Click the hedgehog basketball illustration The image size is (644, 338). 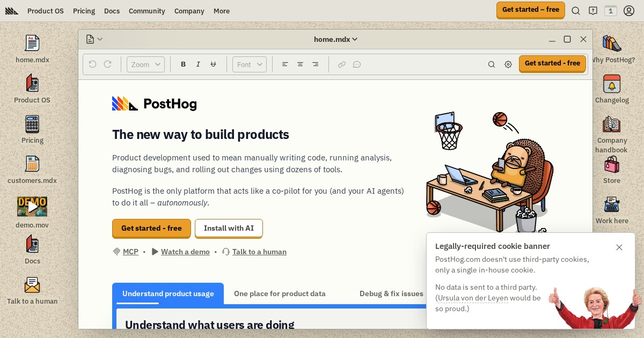point(489,172)
